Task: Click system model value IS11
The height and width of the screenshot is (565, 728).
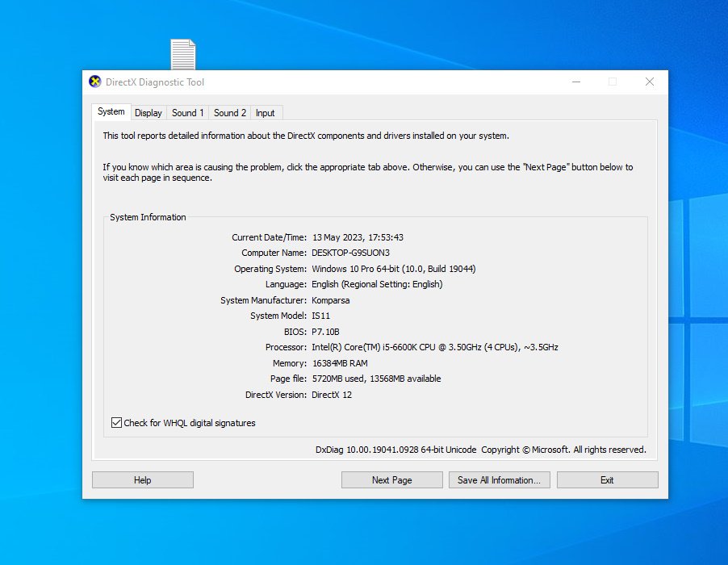Action: tap(321, 316)
